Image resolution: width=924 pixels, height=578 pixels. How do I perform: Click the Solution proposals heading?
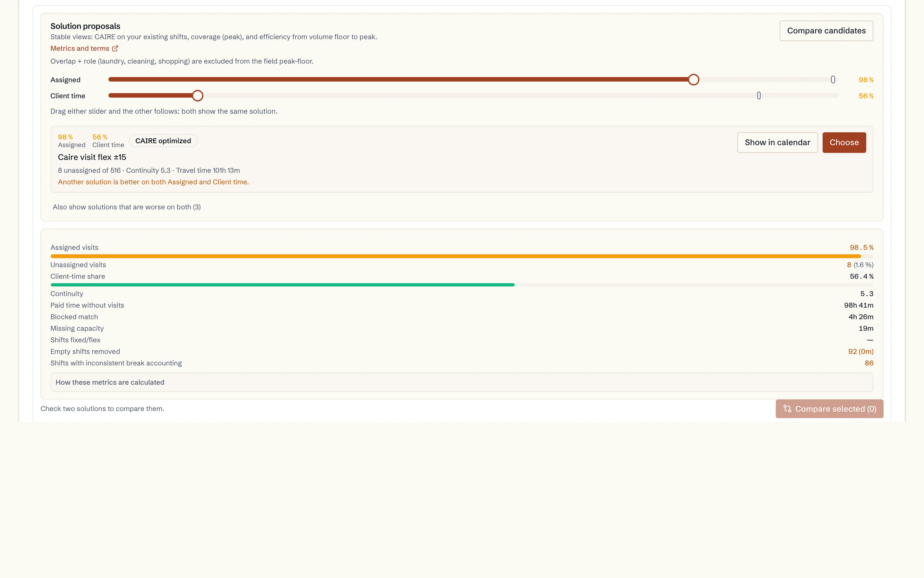[x=85, y=26]
